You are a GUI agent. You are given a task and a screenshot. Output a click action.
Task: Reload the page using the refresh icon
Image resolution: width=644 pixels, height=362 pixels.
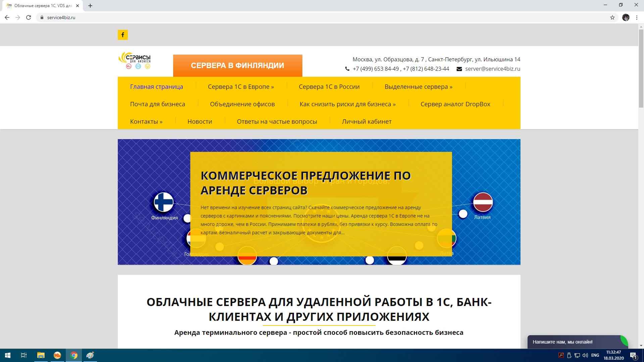[x=29, y=17]
